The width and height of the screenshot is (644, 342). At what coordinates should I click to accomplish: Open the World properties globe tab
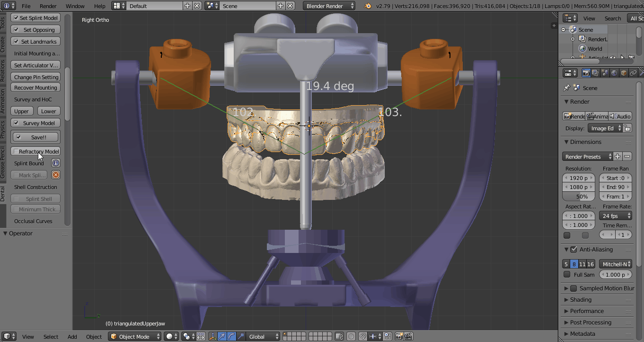point(614,73)
